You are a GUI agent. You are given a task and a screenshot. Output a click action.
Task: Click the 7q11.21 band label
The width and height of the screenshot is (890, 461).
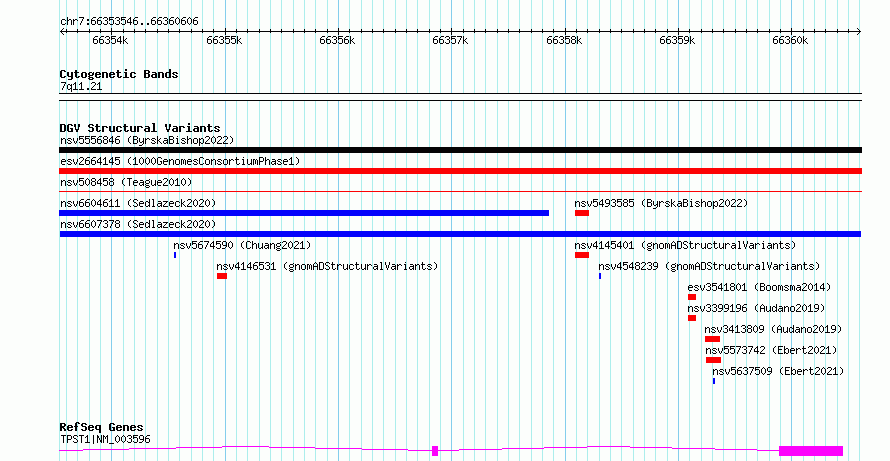tap(81, 87)
